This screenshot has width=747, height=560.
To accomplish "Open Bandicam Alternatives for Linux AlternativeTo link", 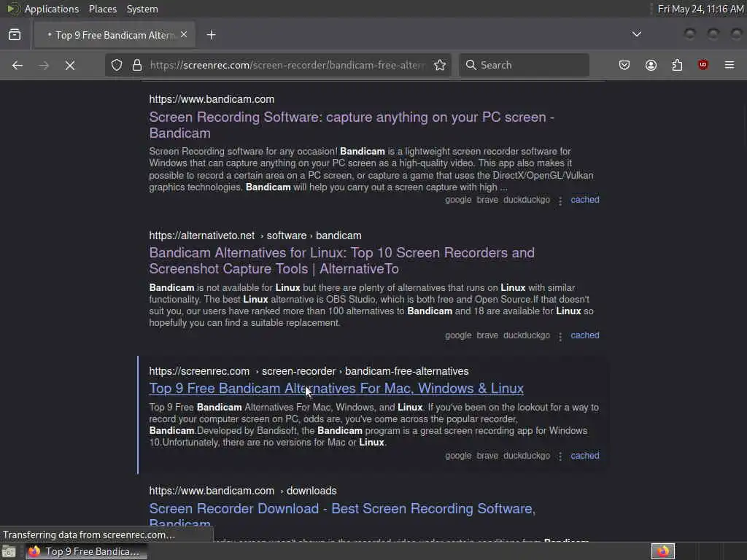I will click(x=341, y=260).
